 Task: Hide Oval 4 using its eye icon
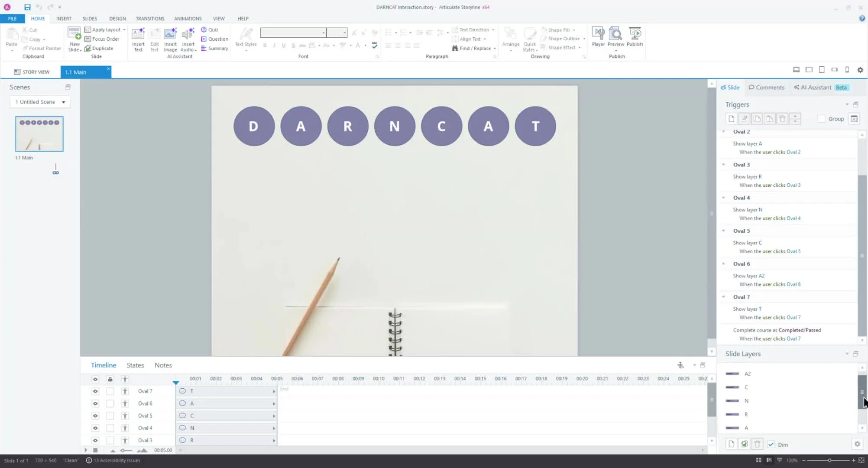coord(95,428)
